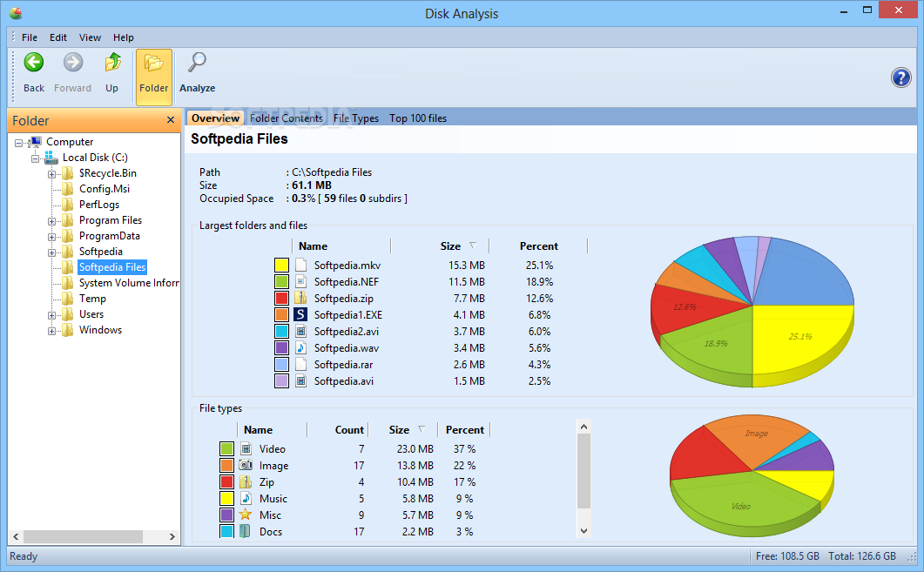Viewport: 924px width, 572px height.
Task: Open the Help menu
Action: tap(124, 37)
